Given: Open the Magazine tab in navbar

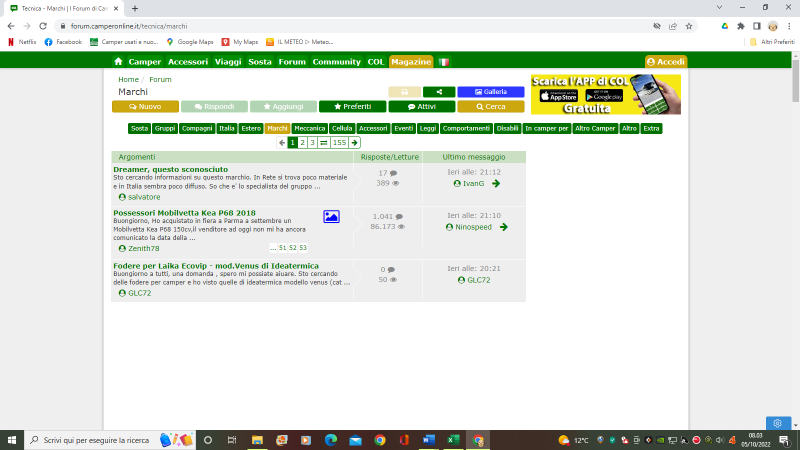Looking at the screenshot, I should pos(411,61).
